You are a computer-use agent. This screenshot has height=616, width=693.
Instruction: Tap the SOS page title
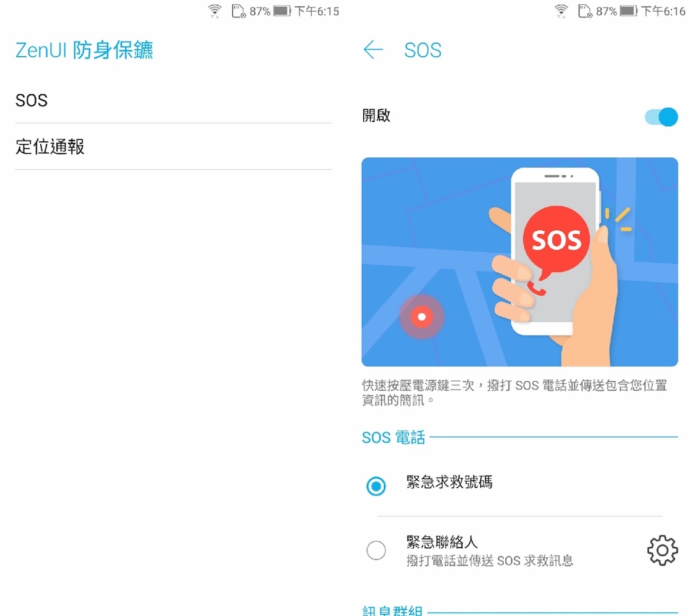click(x=423, y=50)
